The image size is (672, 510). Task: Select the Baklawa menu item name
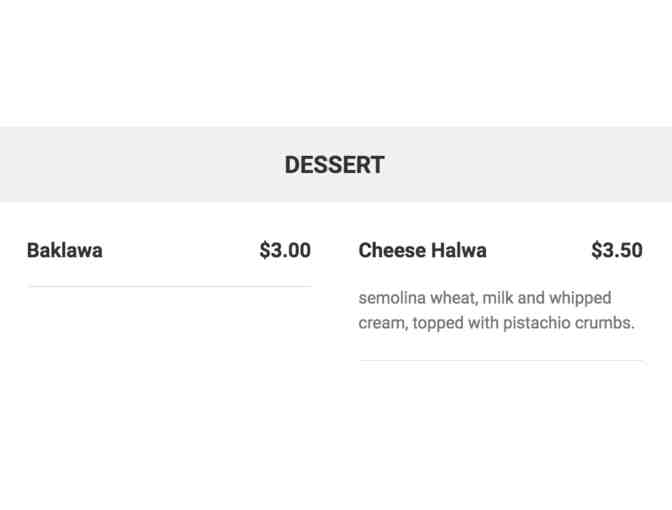[x=64, y=250]
